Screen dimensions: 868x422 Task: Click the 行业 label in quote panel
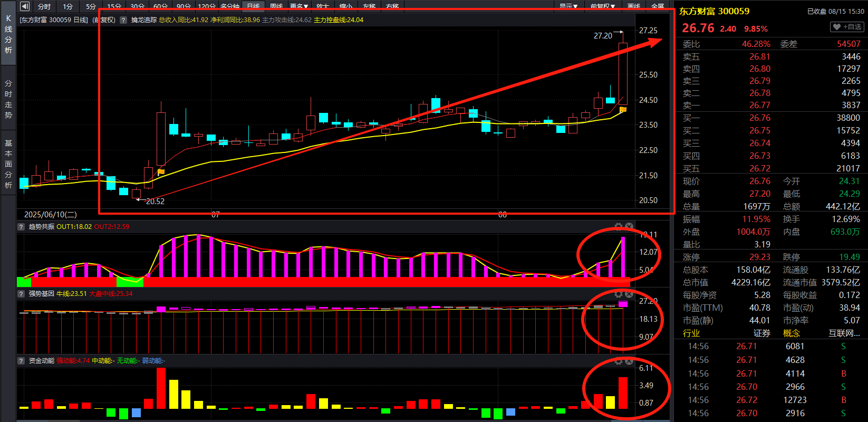(x=691, y=333)
